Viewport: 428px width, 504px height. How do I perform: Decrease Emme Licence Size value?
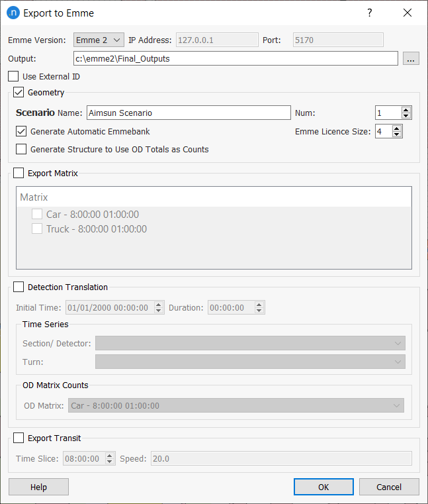[x=397, y=134]
